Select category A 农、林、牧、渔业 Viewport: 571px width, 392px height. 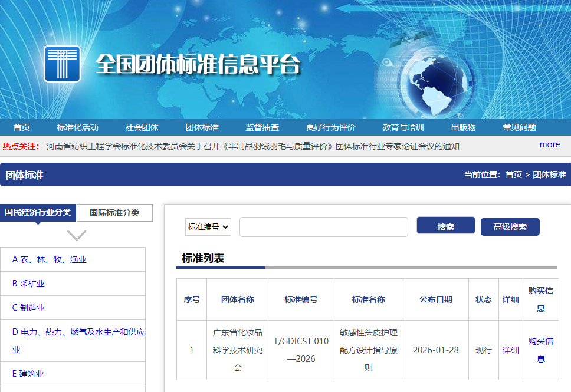49,259
